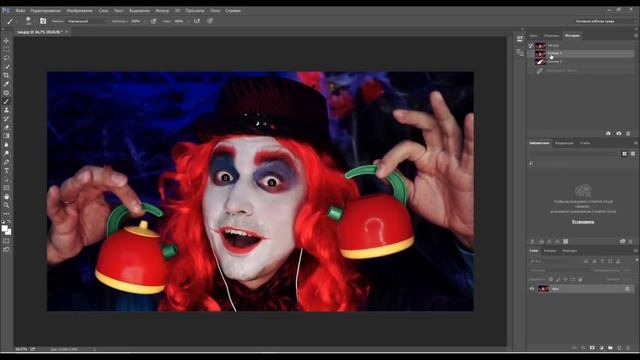Open background color picker swatch
The width and height of the screenshot is (640, 360).
[9, 232]
